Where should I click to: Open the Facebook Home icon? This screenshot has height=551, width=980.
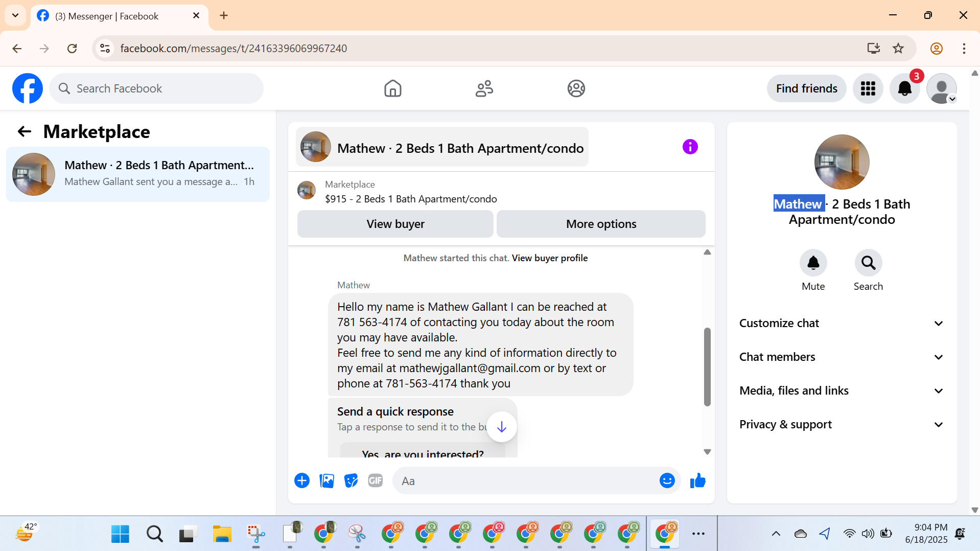tap(392, 88)
